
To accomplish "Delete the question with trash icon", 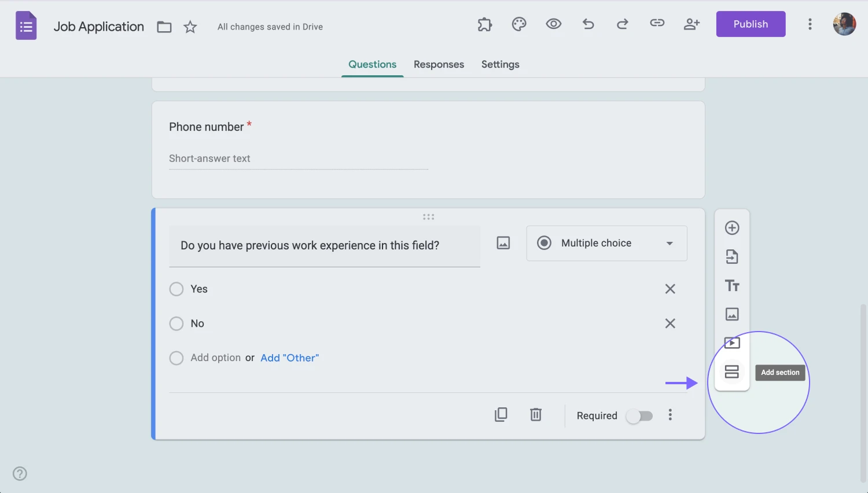I will 536,415.
